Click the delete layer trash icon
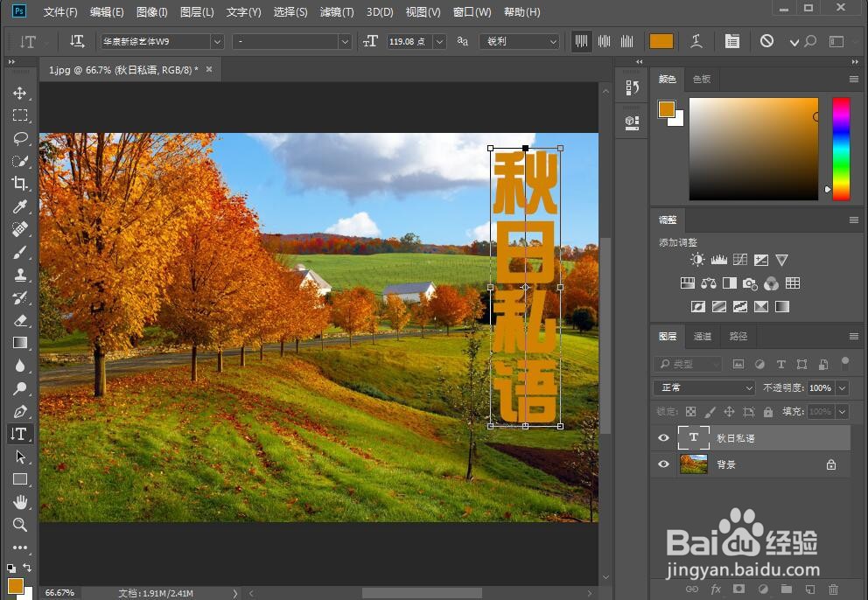This screenshot has height=600, width=868. (x=833, y=589)
